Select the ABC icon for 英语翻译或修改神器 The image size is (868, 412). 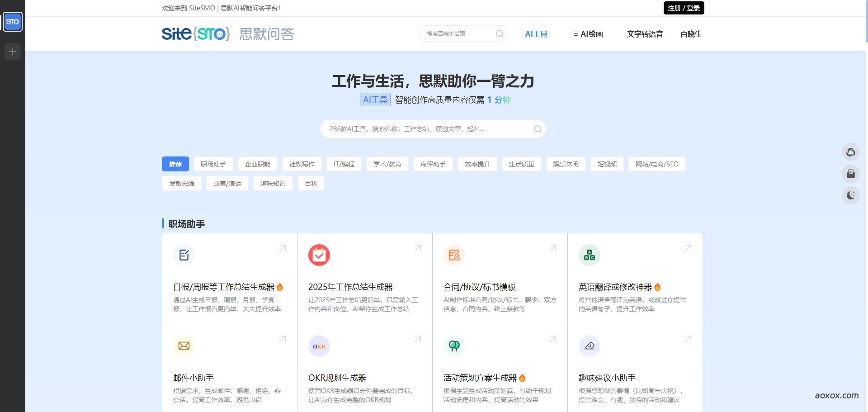point(589,255)
